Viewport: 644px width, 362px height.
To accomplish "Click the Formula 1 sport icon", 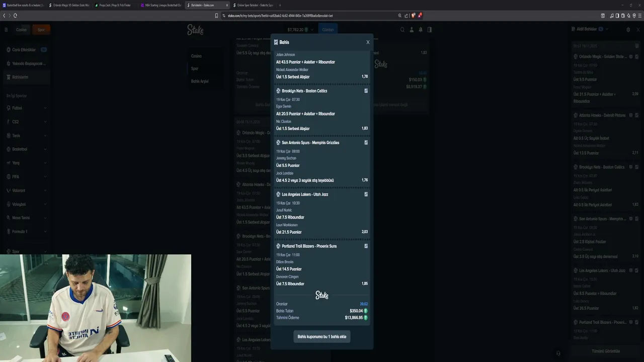I will tap(9, 231).
